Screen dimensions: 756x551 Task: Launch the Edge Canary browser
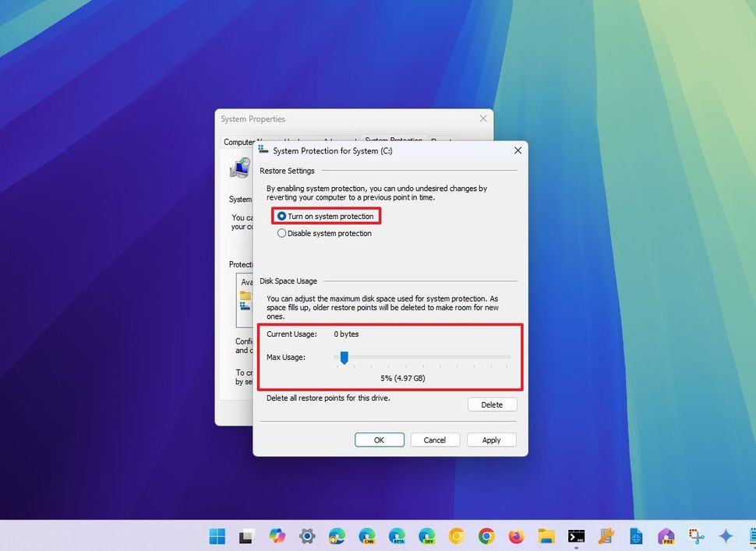tap(367, 536)
